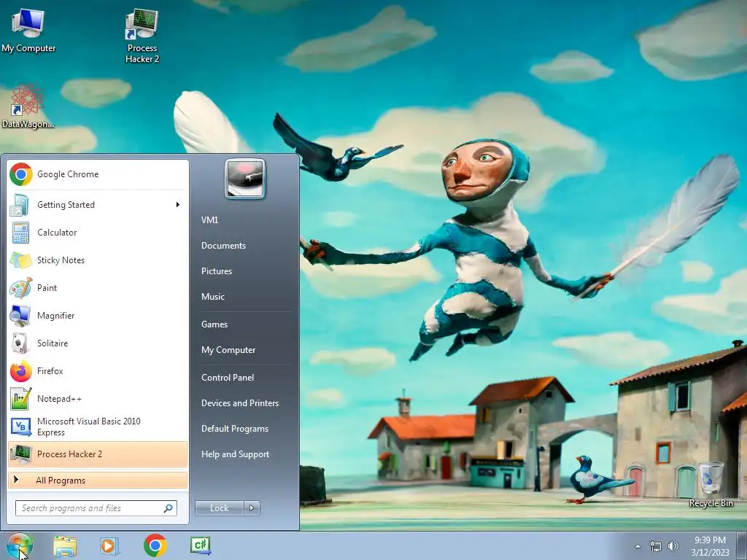Click the taskbar clock showing 9:39 PM

710,546
